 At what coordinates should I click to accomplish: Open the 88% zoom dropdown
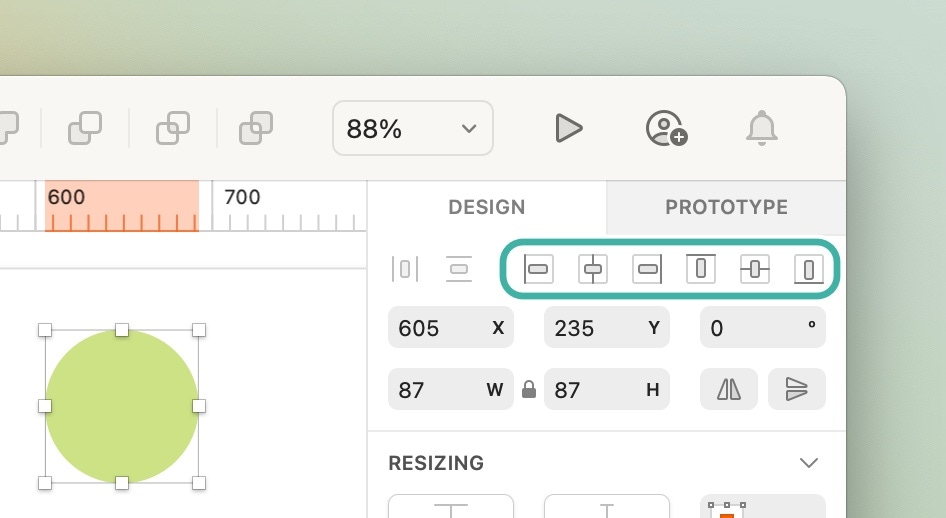tap(413, 128)
